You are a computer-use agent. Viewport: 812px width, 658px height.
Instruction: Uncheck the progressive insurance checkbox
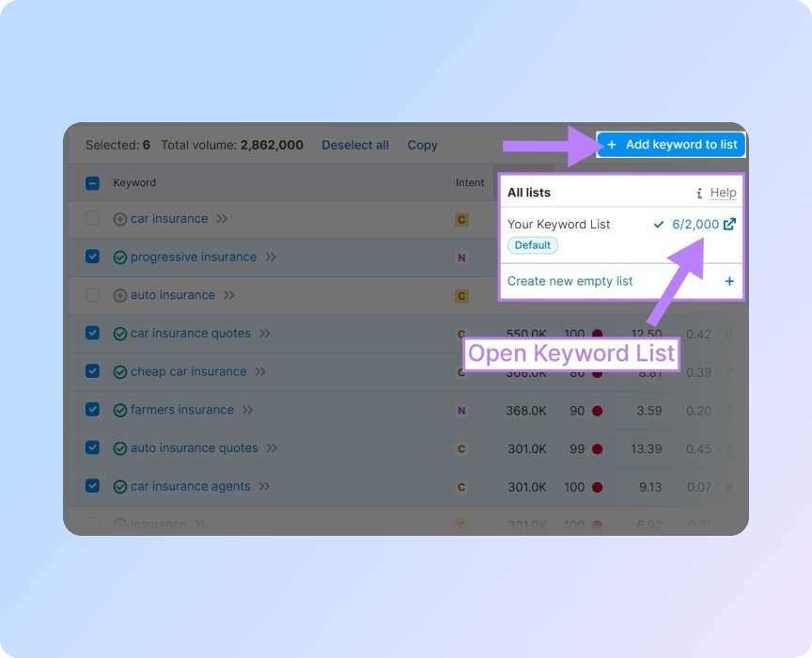pos(92,257)
